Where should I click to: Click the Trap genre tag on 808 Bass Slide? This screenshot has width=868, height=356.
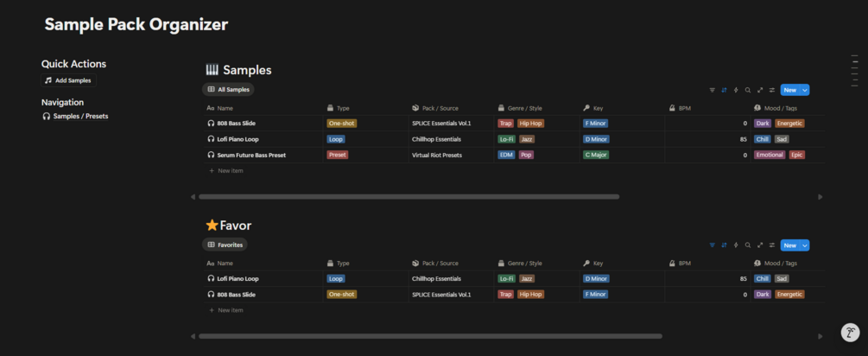[505, 124]
